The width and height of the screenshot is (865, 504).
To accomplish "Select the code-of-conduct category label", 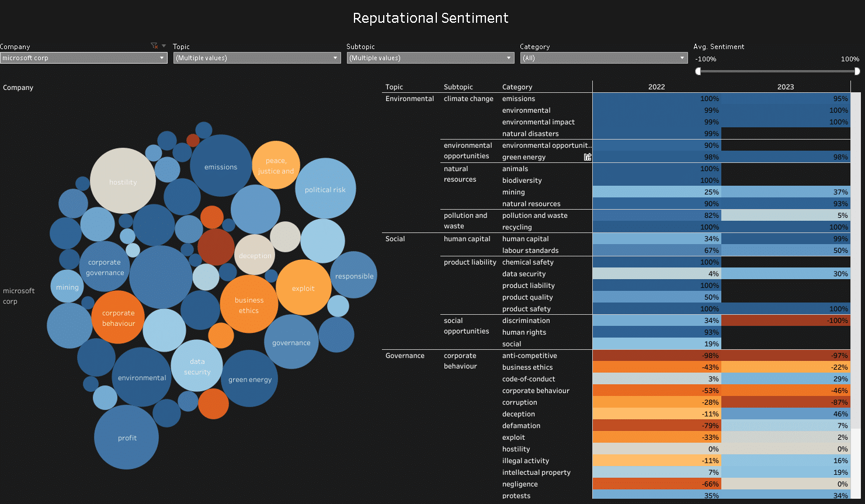I will tap(529, 379).
